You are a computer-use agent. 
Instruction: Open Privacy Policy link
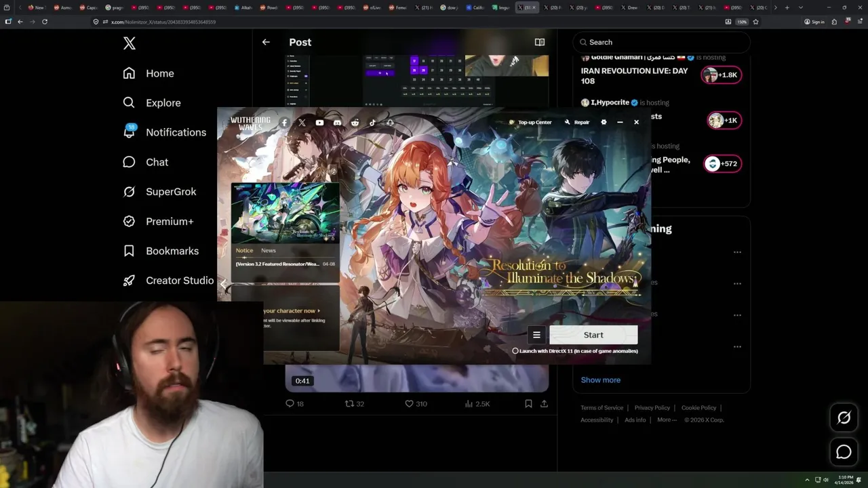(652, 407)
